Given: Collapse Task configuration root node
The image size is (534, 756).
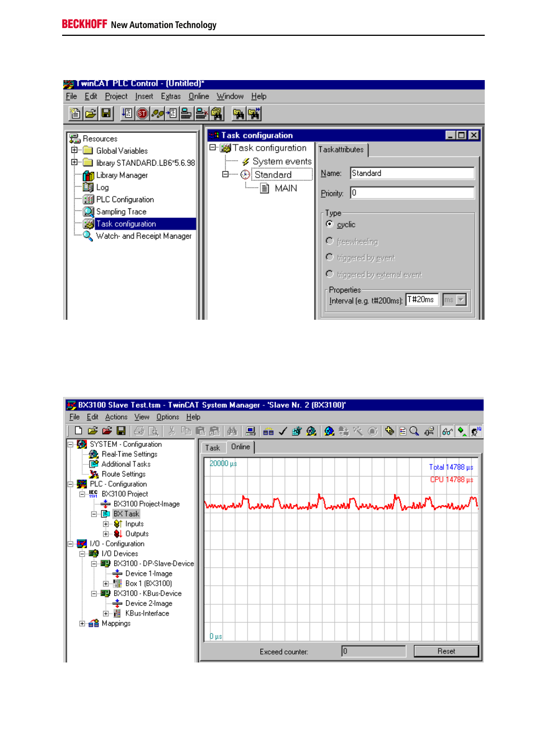Looking at the screenshot, I should pos(213,148).
